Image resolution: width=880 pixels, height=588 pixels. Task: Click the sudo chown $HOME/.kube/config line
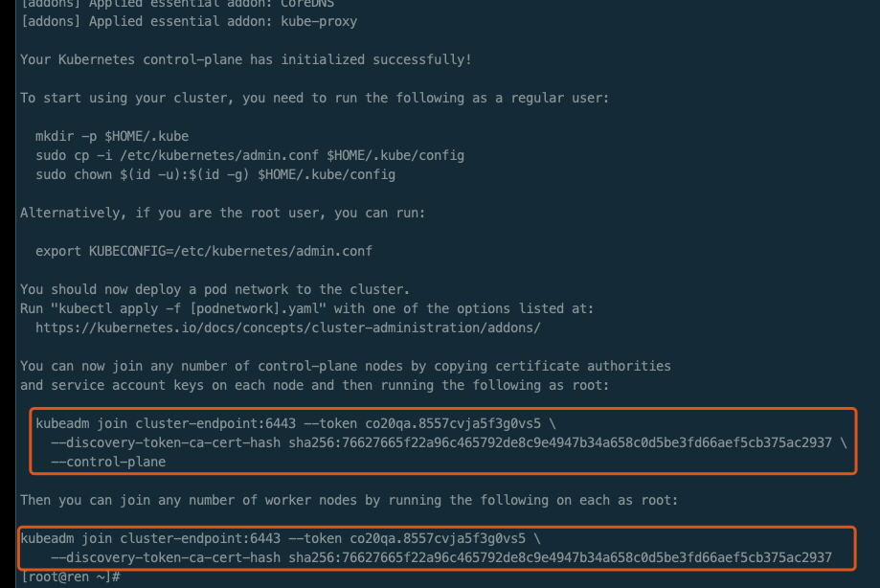coord(215,174)
